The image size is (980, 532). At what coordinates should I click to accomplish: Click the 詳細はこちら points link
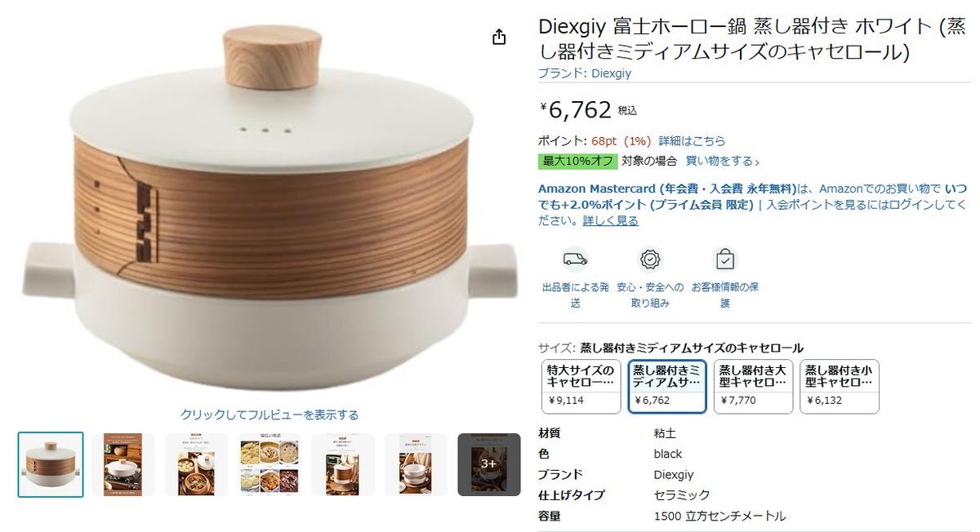(x=692, y=141)
